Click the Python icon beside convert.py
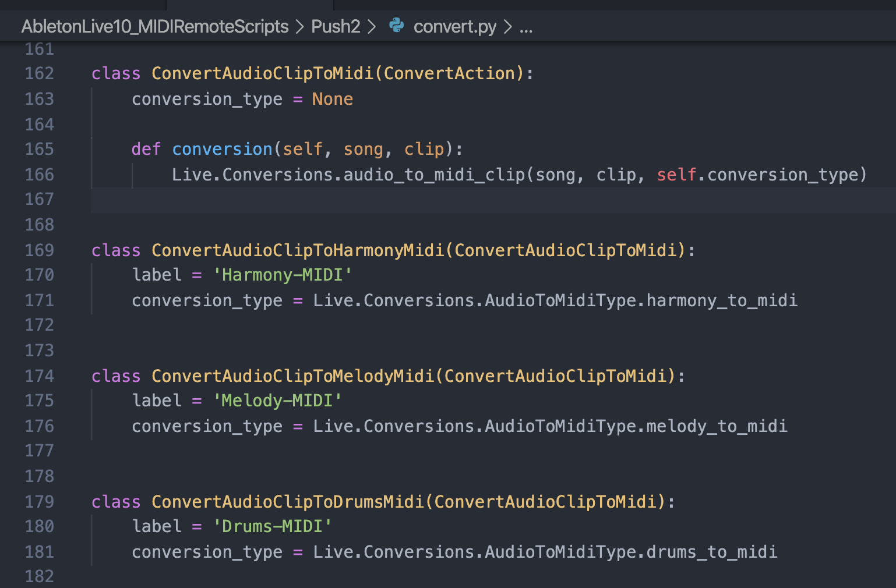The image size is (896, 588). [x=397, y=26]
